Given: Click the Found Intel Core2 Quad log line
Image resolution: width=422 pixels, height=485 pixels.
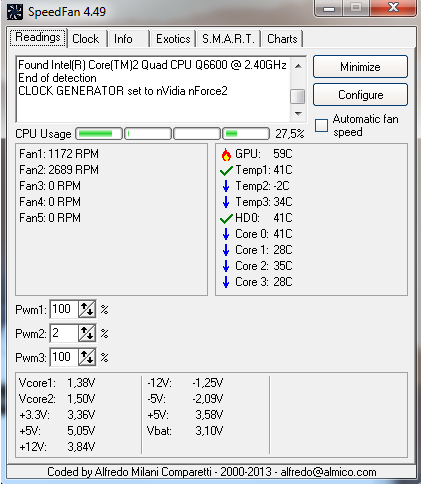Looking at the screenshot, I should coord(152,65).
